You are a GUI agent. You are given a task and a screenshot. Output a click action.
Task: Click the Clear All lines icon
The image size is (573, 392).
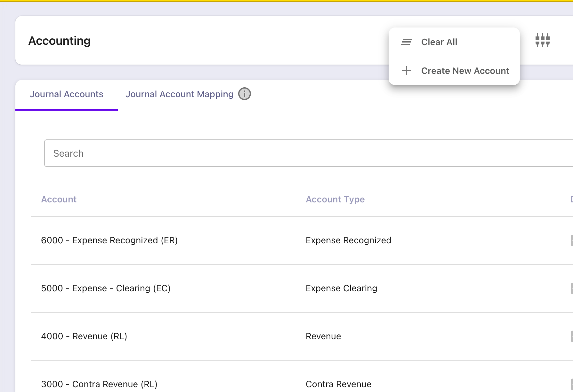tap(407, 42)
